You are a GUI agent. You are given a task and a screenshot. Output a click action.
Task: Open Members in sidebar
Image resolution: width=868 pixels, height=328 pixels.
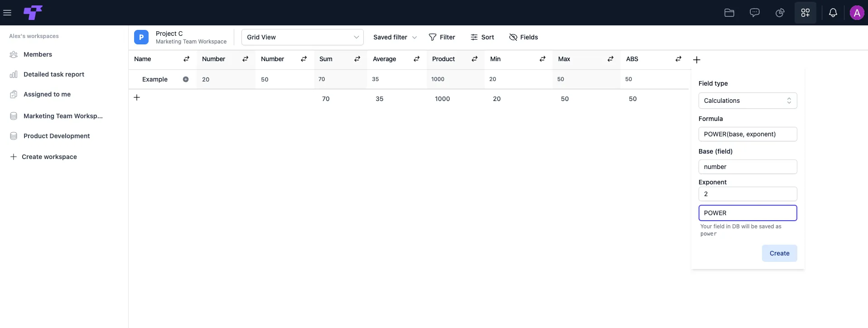click(38, 54)
